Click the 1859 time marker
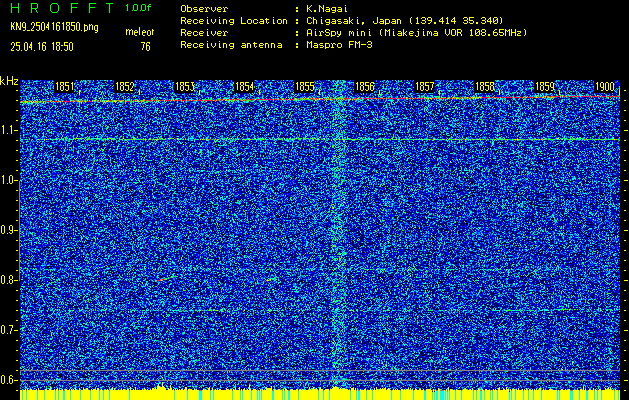This screenshot has width=629, height=400. [545, 87]
